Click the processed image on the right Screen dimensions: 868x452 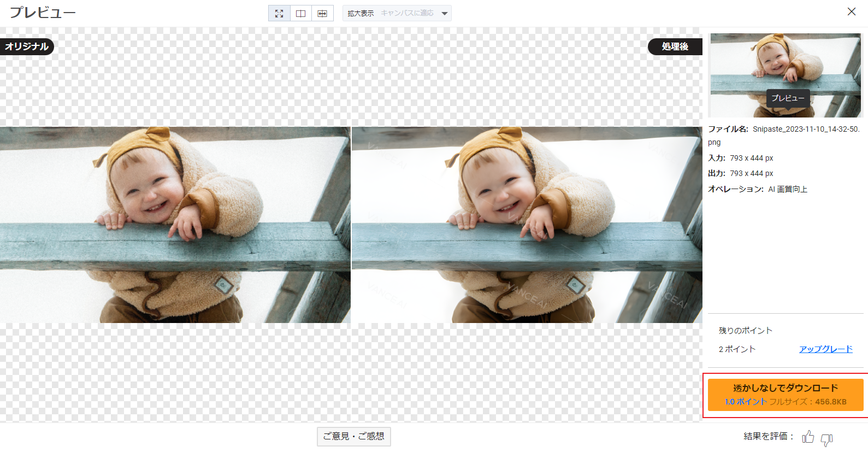(527, 225)
